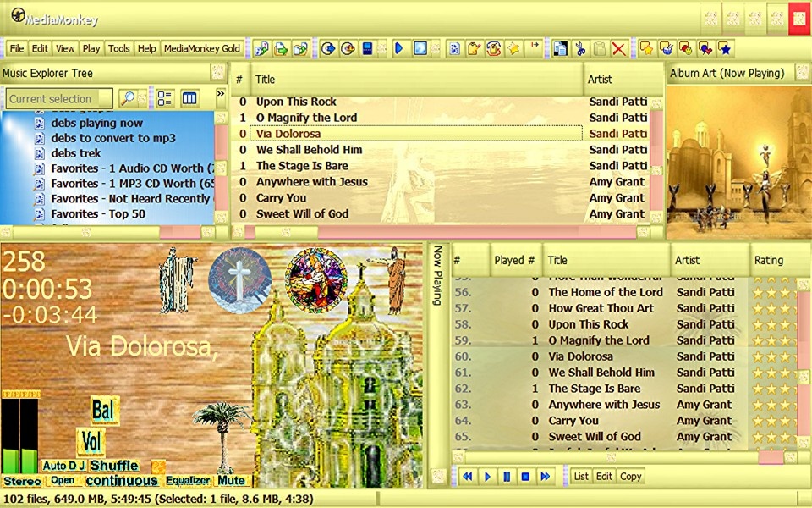Viewport: 812px width, 508px height.
Task: Open the Tools menu
Action: (118, 49)
